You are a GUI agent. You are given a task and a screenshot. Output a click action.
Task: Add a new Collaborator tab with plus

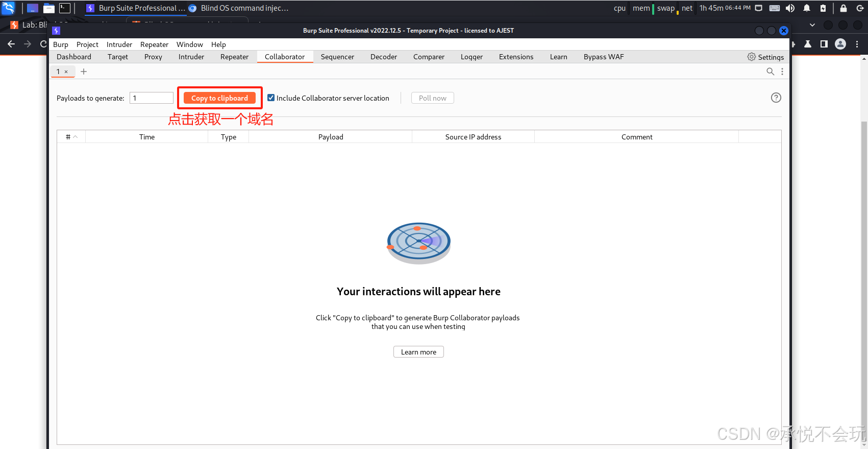[84, 72]
